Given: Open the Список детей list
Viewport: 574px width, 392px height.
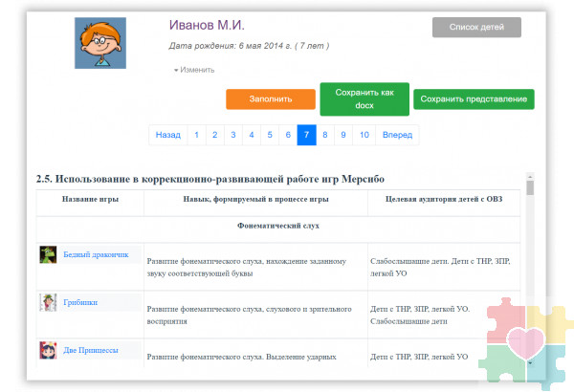Looking at the screenshot, I should (x=476, y=27).
